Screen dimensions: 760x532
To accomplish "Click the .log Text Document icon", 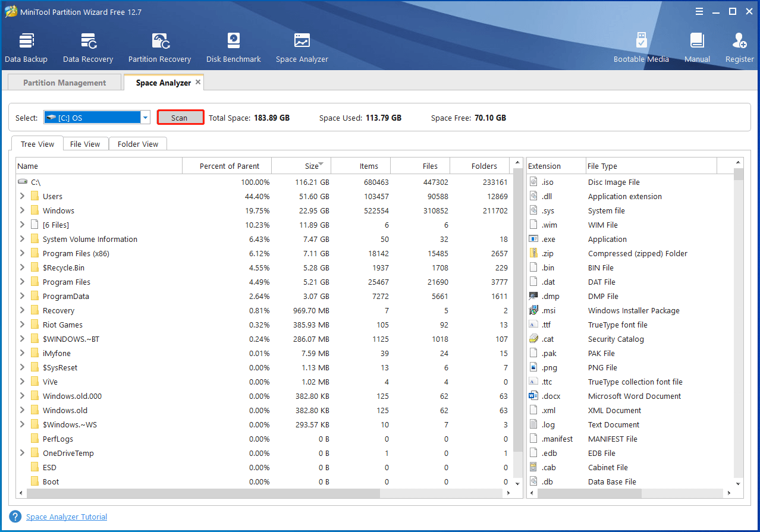I will (x=533, y=424).
